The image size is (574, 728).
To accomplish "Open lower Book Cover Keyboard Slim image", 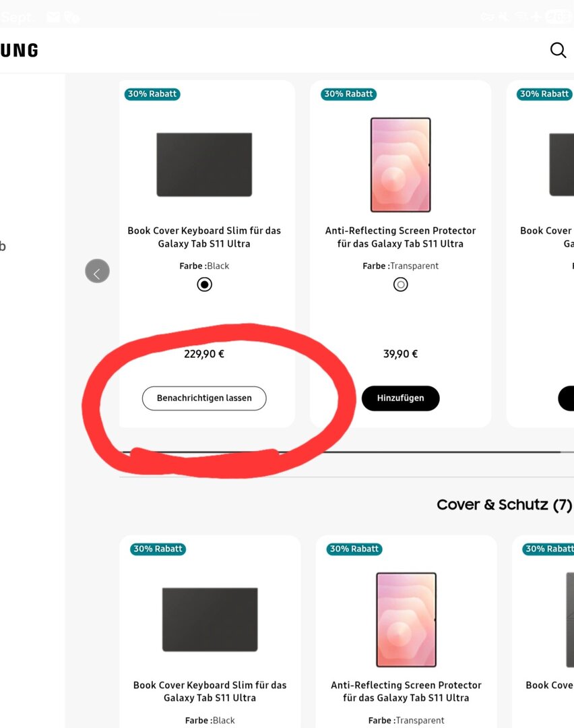I will pos(210,619).
